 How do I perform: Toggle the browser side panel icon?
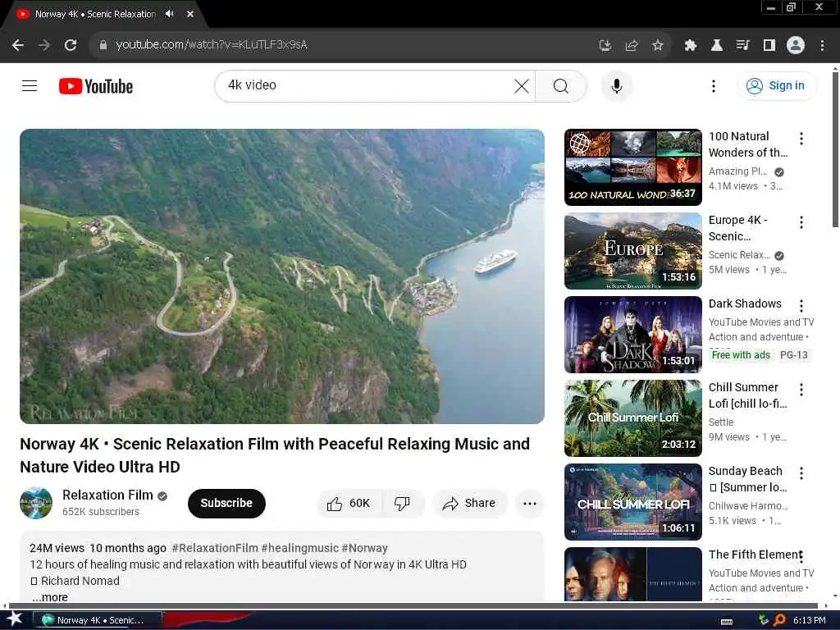tap(769, 46)
